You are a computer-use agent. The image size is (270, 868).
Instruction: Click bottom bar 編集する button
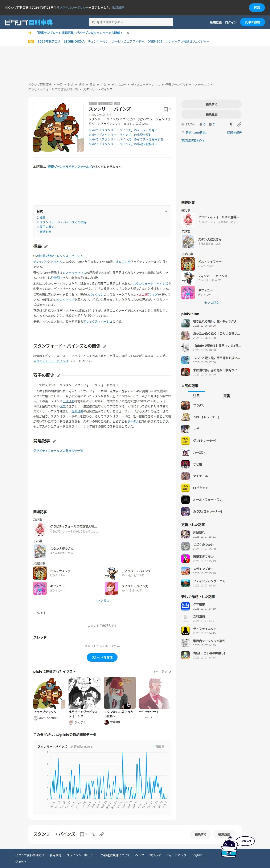point(201,834)
